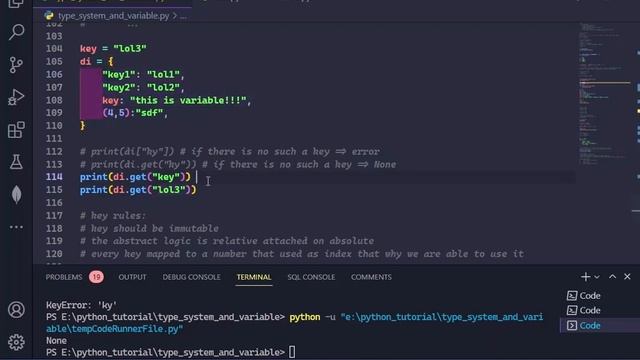Screen dimensions: 640x360
Task: Click the comment with 'such a key => None'
Action: (238, 164)
